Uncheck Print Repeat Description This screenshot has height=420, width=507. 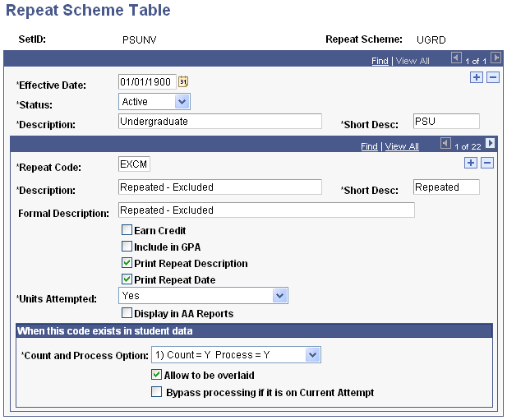pyautogui.click(x=127, y=263)
